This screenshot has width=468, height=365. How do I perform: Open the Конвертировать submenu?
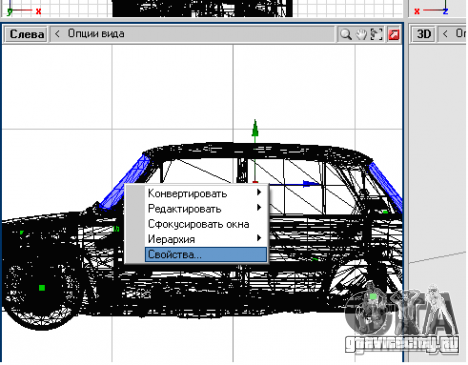point(205,193)
